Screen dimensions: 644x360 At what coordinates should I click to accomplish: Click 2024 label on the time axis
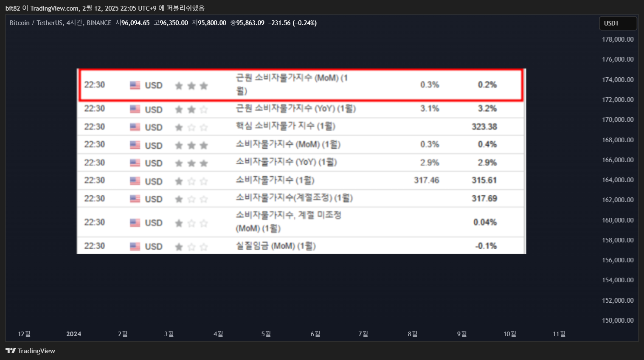74,334
